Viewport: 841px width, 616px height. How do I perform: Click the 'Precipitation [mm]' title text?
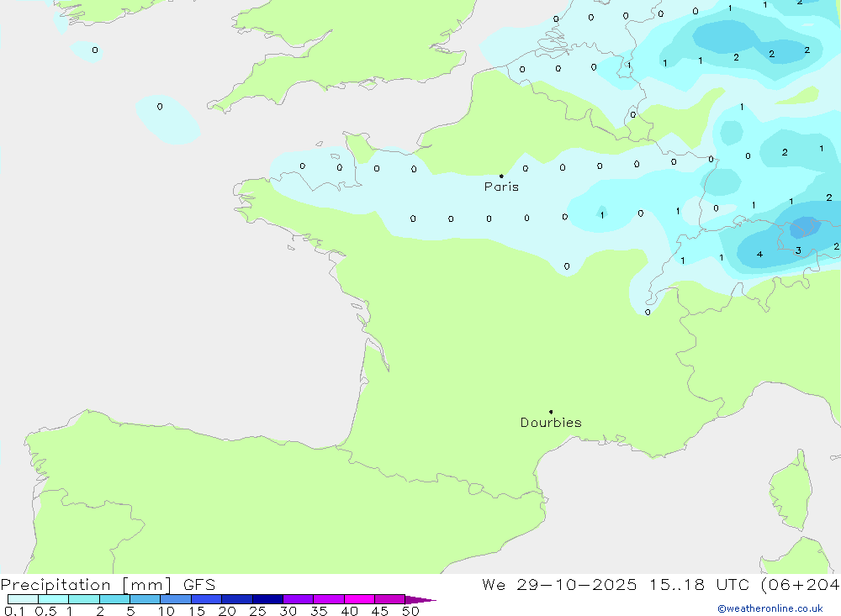[87, 584]
